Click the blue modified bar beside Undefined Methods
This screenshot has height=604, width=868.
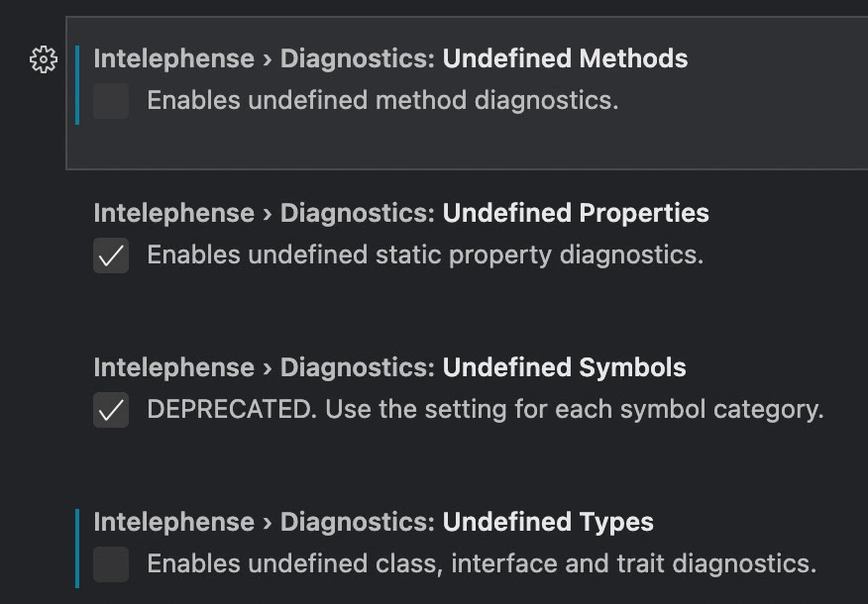point(77,84)
